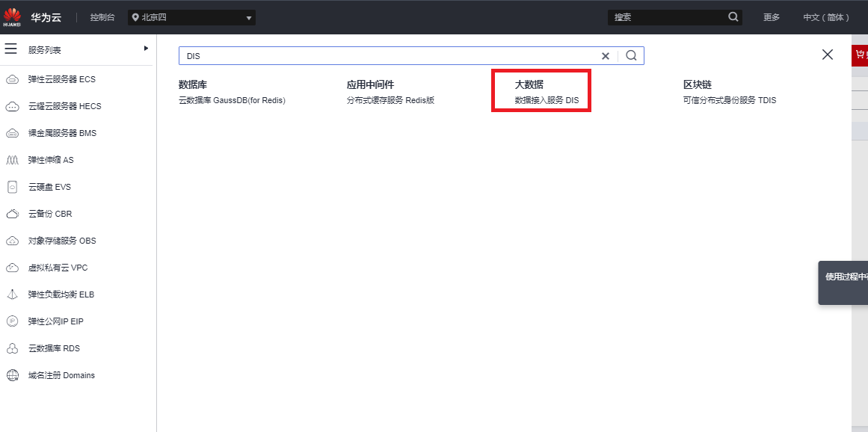The height and width of the screenshot is (432, 868).
Task: Open 数据接入服务 DIS
Action: coord(547,101)
